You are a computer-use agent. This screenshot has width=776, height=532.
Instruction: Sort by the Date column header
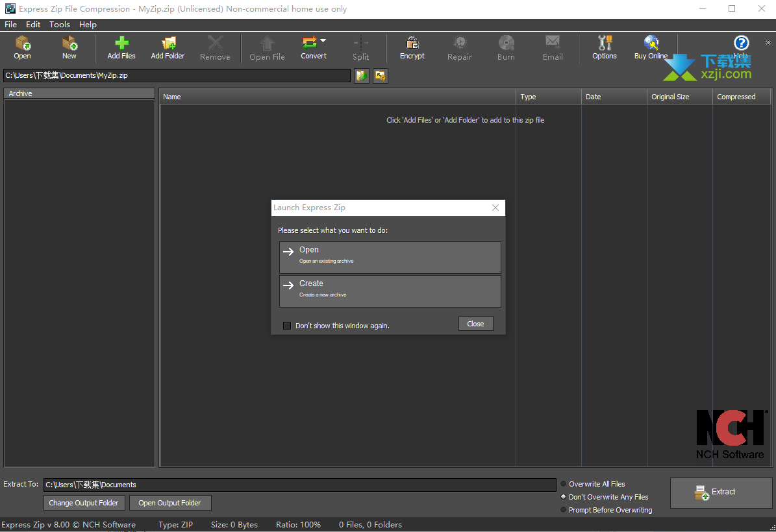[614, 97]
